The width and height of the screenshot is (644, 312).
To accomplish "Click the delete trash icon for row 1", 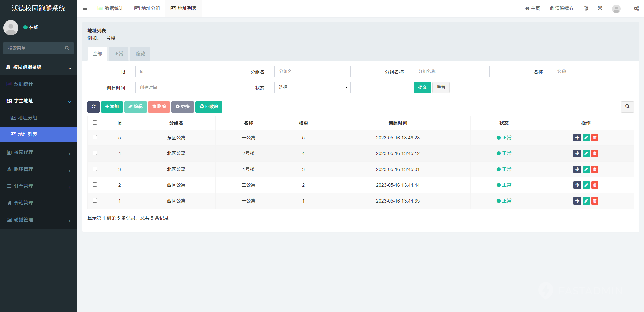I will point(595,201).
